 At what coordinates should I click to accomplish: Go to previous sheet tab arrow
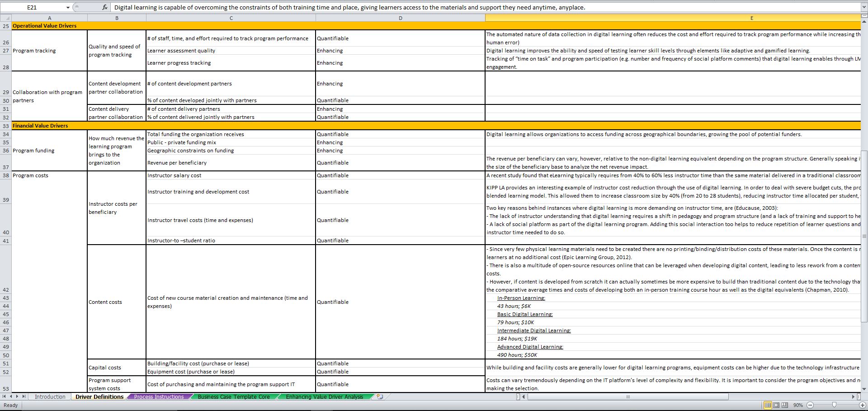(x=11, y=397)
